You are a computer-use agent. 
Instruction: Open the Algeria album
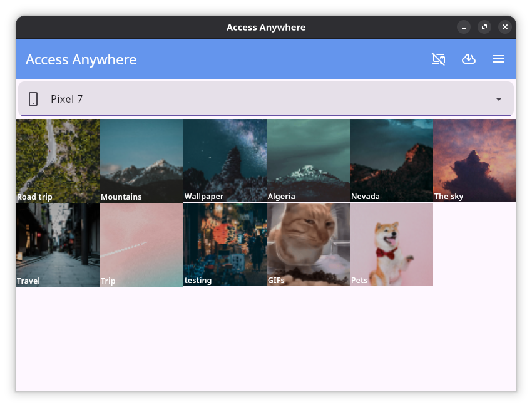click(x=308, y=161)
